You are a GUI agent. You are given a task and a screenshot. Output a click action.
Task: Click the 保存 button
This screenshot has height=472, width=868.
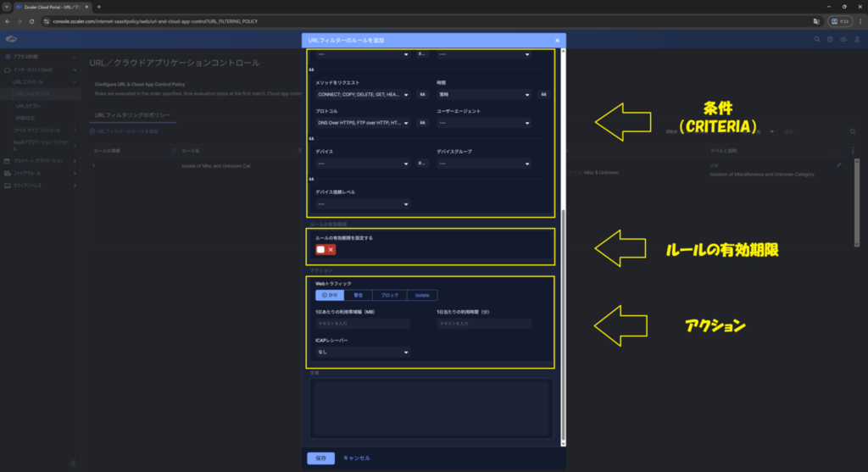click(x=321, y=458)
